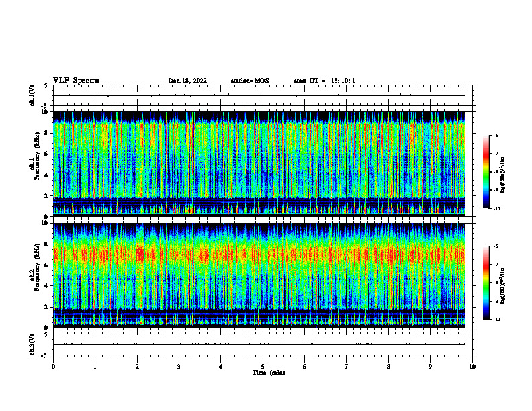The width and height of the screenshot is (532, 411).
Task: Click the ch.2 color bar log(PSD) label
Action: (503, 285)
